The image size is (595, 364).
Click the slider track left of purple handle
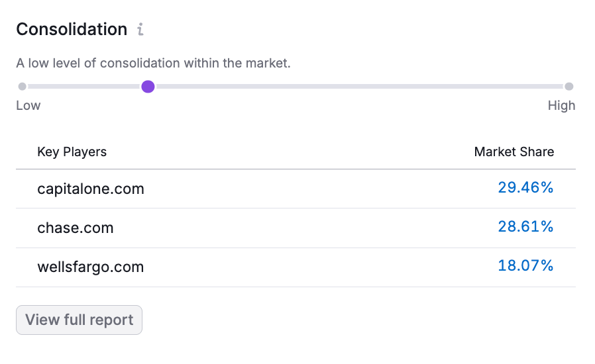[83, 87]
